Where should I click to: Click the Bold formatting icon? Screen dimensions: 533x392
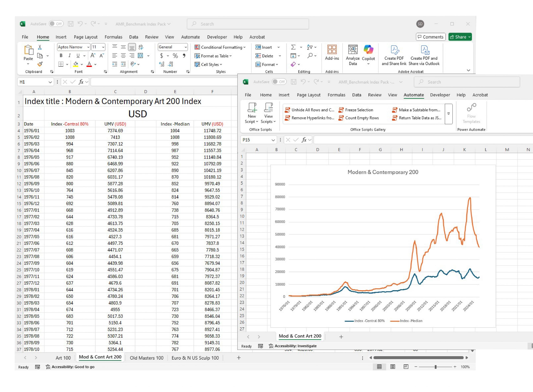(61, 56)
